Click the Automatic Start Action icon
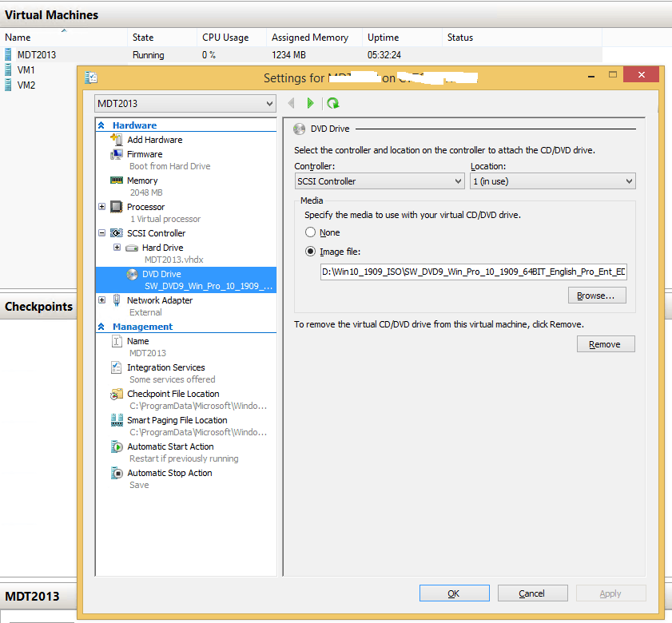Image resolution: width=672 pixels, height=623 pixels. (117, 446)
